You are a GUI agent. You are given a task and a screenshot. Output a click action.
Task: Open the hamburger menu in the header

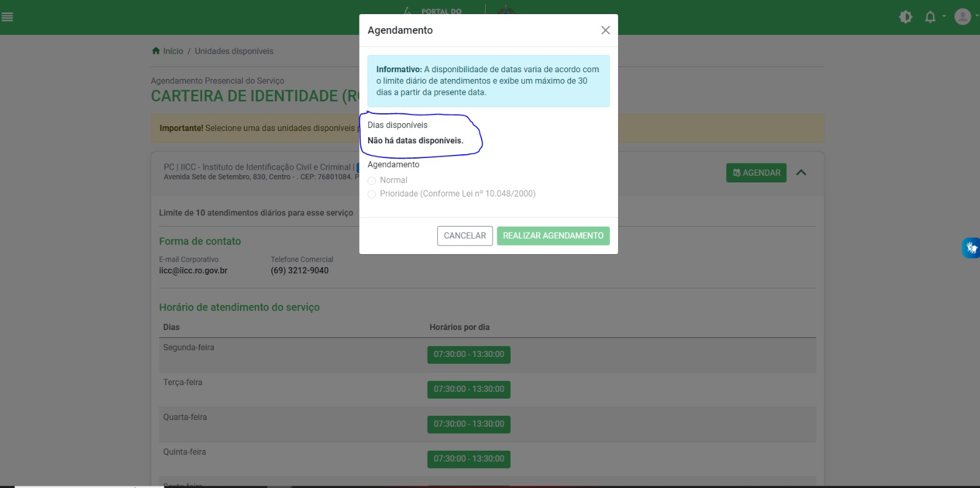[7, 17]
